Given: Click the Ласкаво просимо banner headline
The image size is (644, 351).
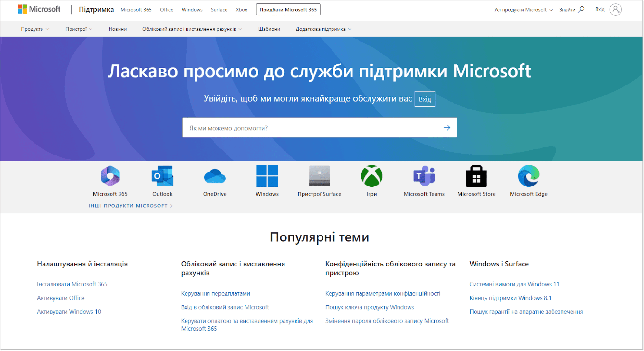Looking at the screenshot, I should pyautogui.click(x=319, y=71).
